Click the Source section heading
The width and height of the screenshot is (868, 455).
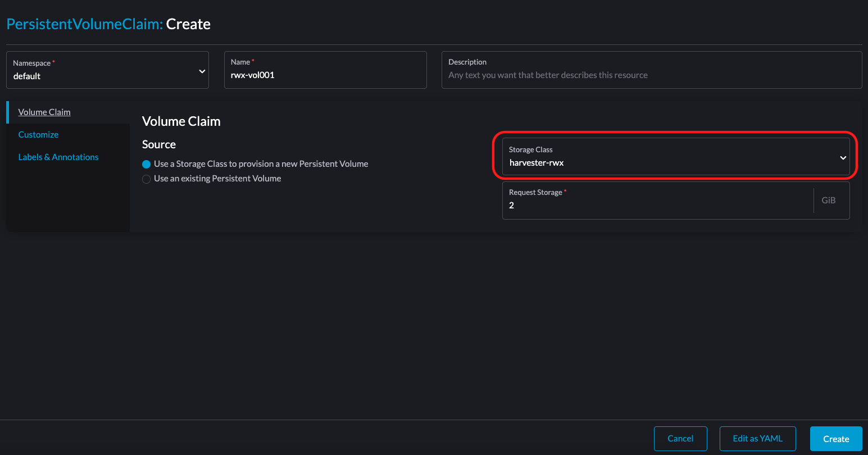point(158,144)
